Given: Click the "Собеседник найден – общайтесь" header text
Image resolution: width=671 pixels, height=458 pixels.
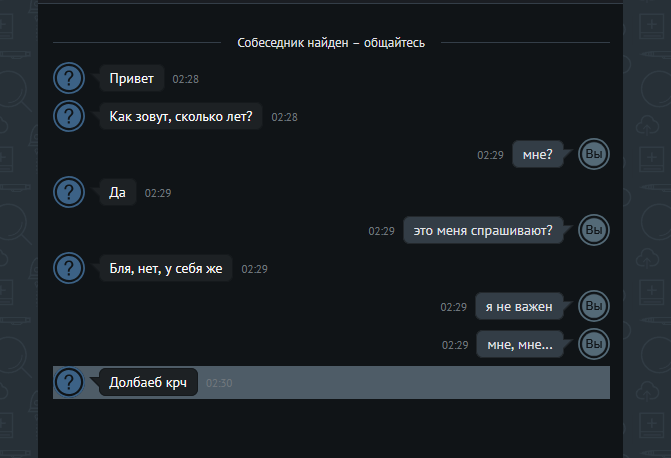Looking at the screenshot, I should 331,43.
